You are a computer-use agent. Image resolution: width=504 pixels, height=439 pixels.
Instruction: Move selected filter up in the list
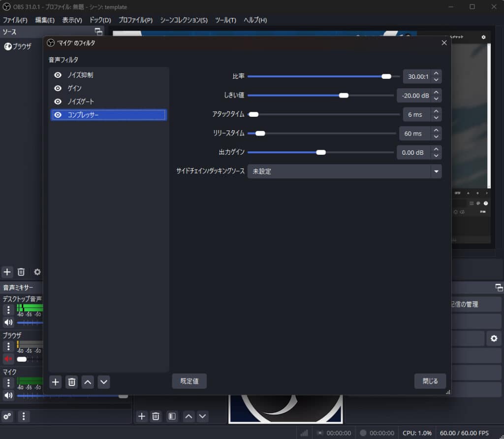point(87,382)
